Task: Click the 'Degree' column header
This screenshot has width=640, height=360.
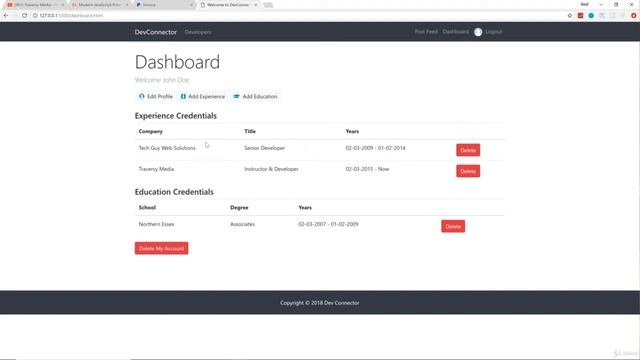Action: click(239, 207)
